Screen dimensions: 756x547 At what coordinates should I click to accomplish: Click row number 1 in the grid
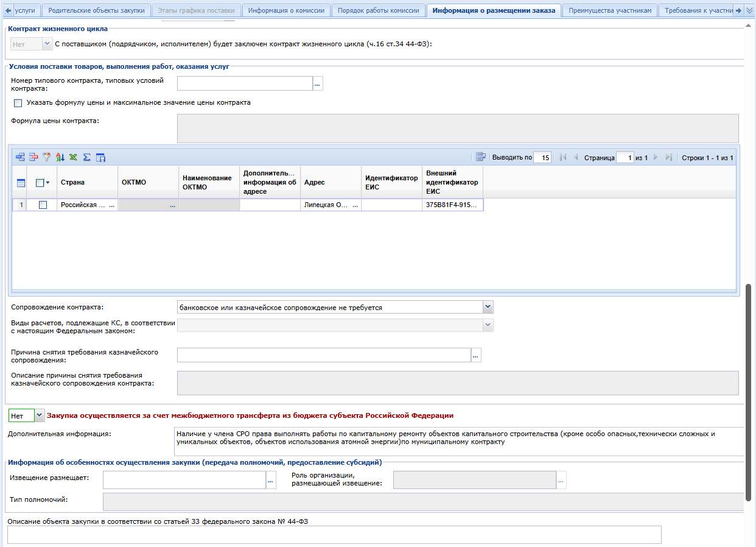pyautogui.click(x=21, y=205)
